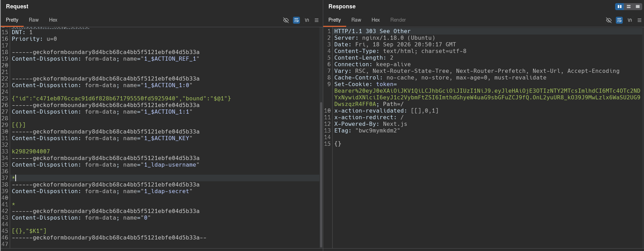Image resolution: width=644 pixels, height=251 pixels.
Task: Click the 'Priority: u=0' request header
Action: (x=34, y=39)
